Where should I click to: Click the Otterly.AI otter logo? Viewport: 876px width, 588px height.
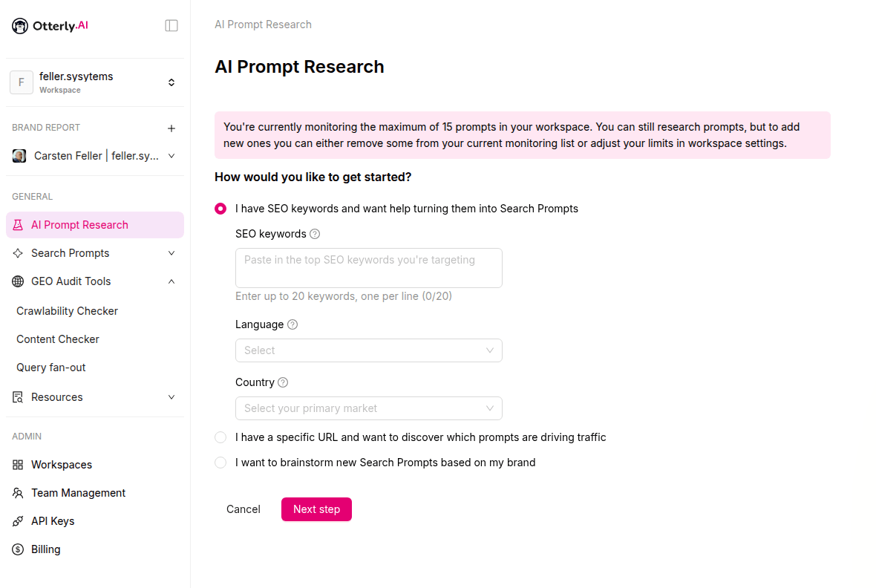(20, 26)
